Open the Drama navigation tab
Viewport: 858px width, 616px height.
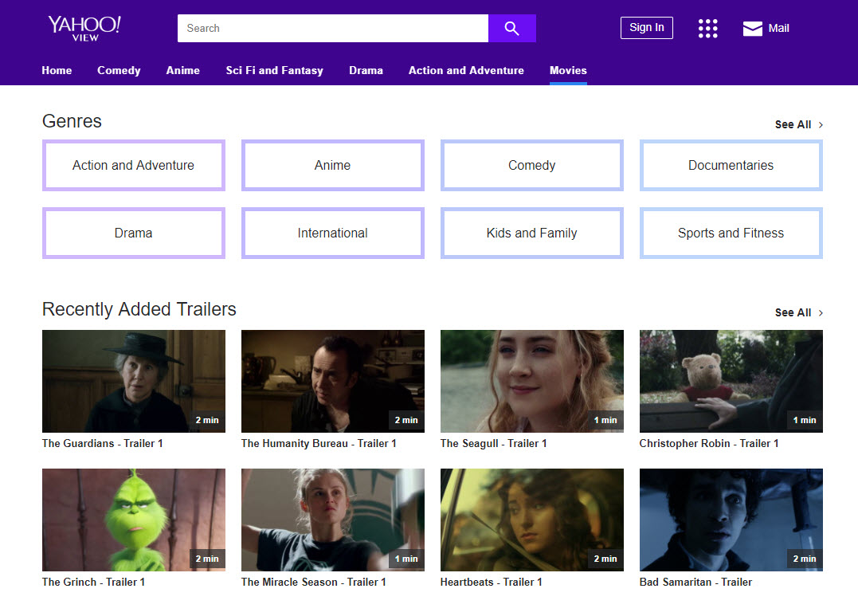pos(366,71)
